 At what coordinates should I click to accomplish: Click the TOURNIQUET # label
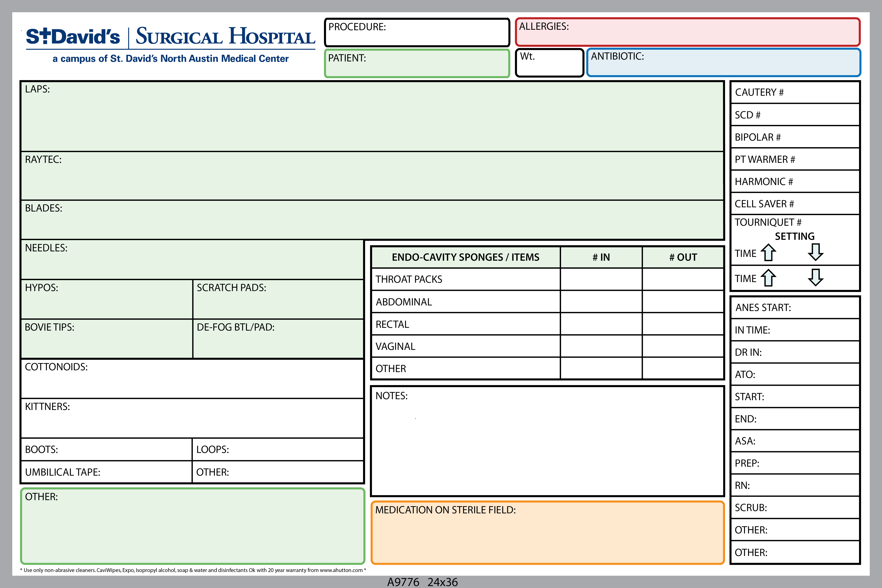point(768,222)
